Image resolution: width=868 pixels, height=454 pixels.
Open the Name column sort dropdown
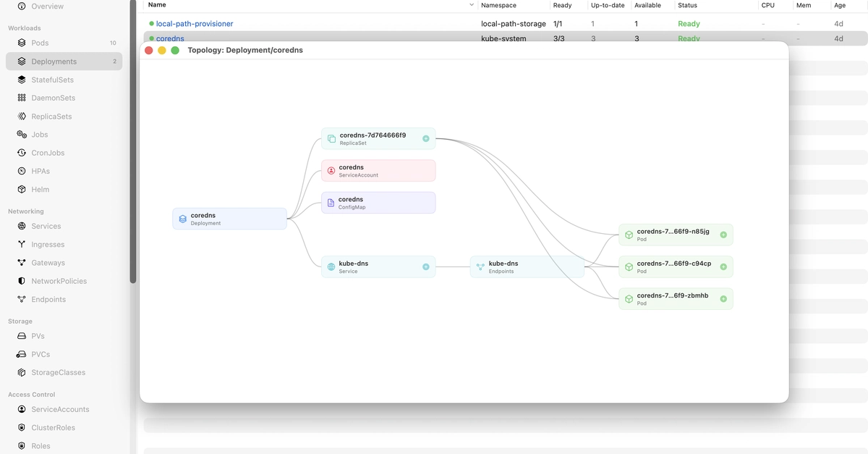(x=472, y=5)
